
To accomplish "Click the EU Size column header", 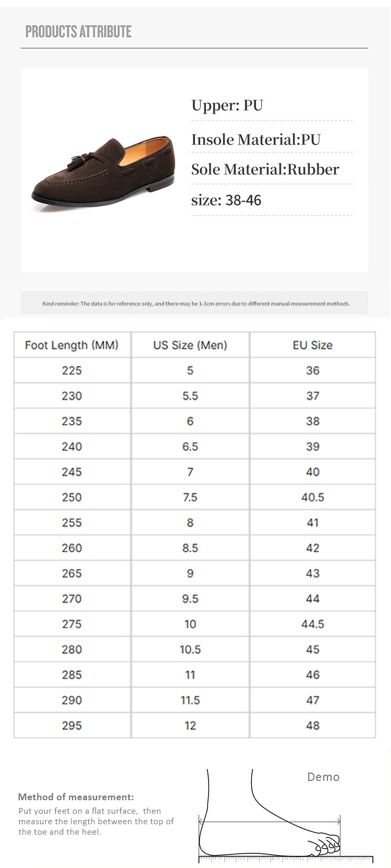I will (312, 345).
